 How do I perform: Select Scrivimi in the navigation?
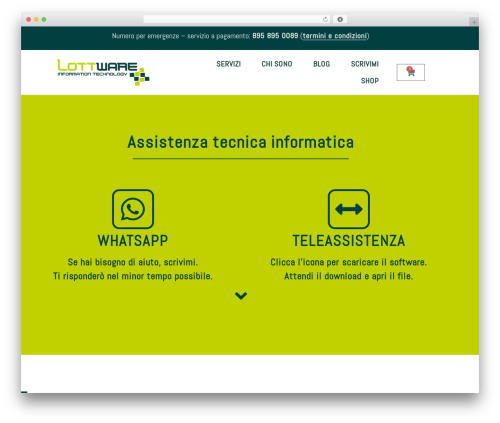click(365, 64)
